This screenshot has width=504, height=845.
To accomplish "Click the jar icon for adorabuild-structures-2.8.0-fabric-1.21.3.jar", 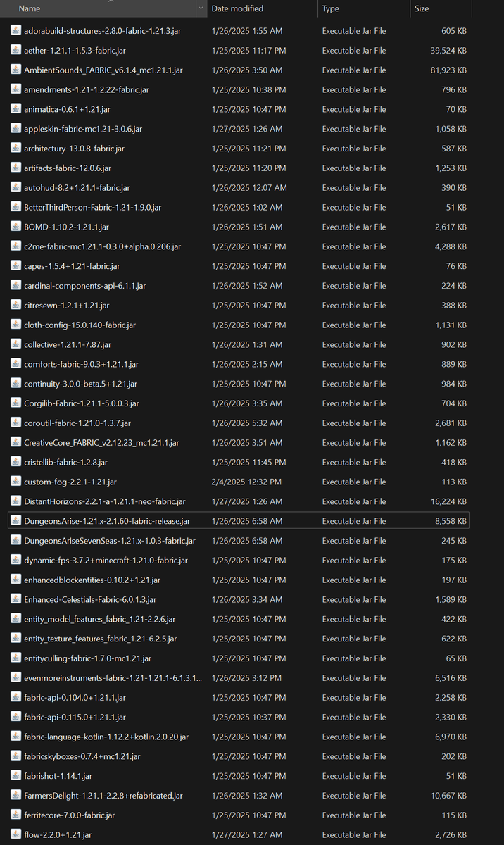I will pos(16,31).
